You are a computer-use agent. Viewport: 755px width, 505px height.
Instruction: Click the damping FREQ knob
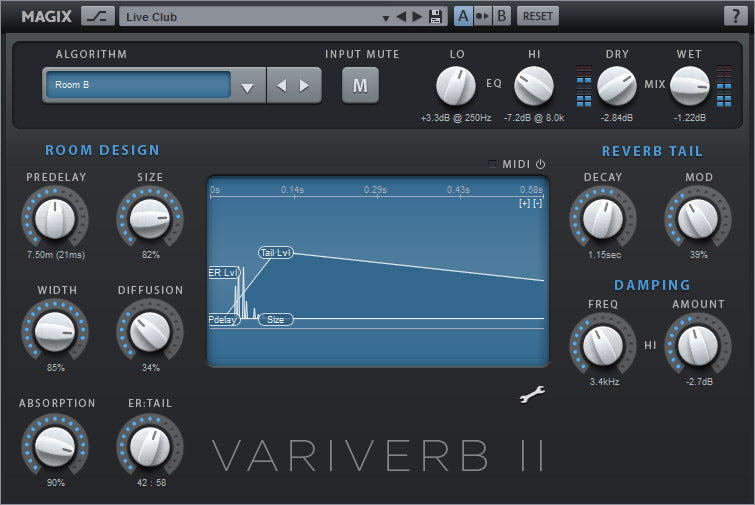point(603,346)
